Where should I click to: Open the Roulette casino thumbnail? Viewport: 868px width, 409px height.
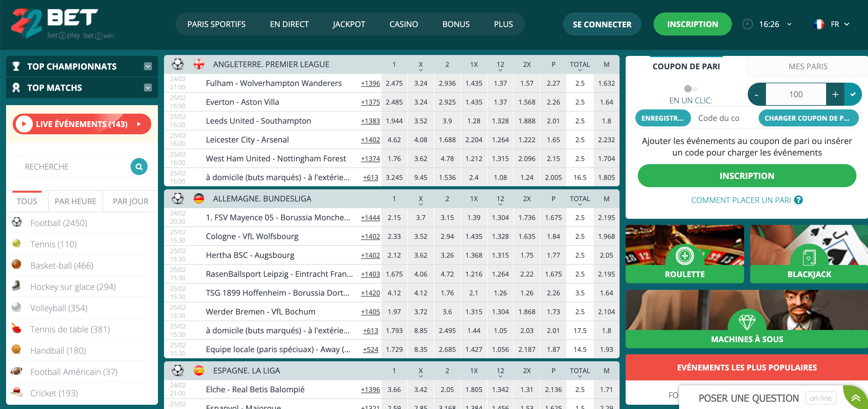pos(684,254)
